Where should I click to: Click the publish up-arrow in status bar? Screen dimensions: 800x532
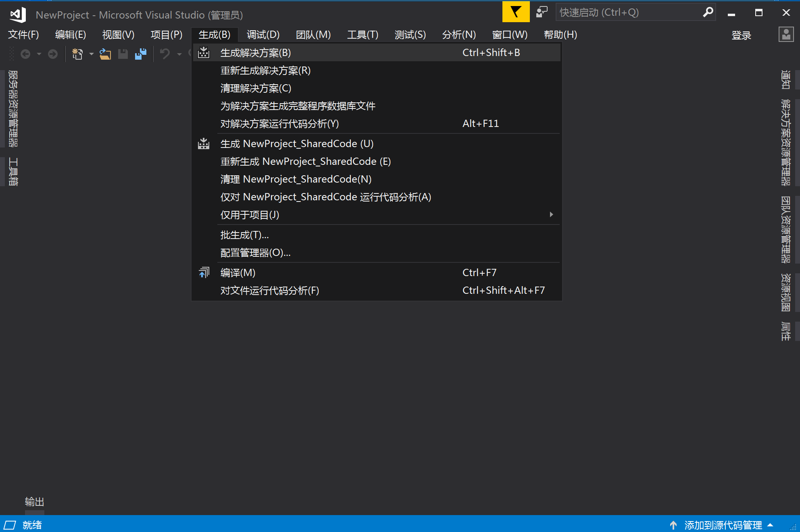click(x=673, y=525)
